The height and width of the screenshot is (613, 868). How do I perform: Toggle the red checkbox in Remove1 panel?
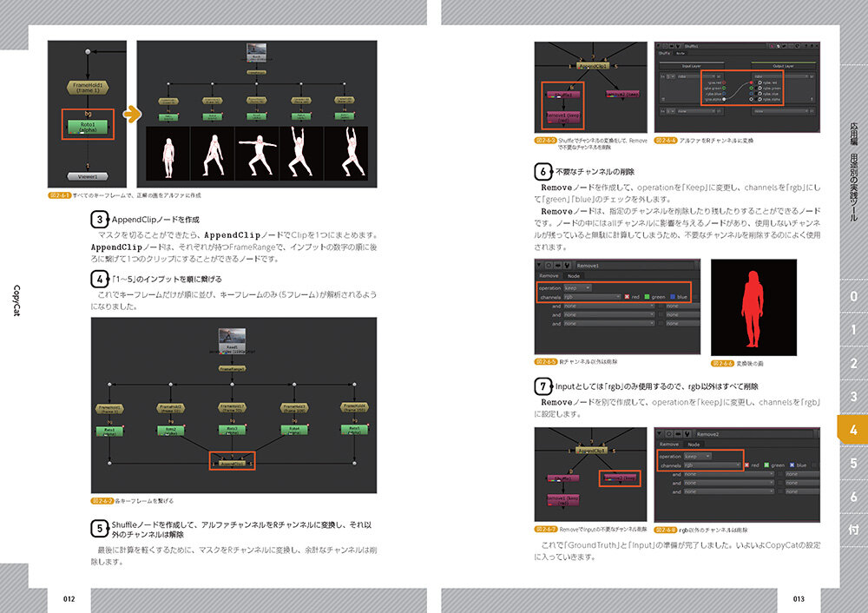(627, 297)
